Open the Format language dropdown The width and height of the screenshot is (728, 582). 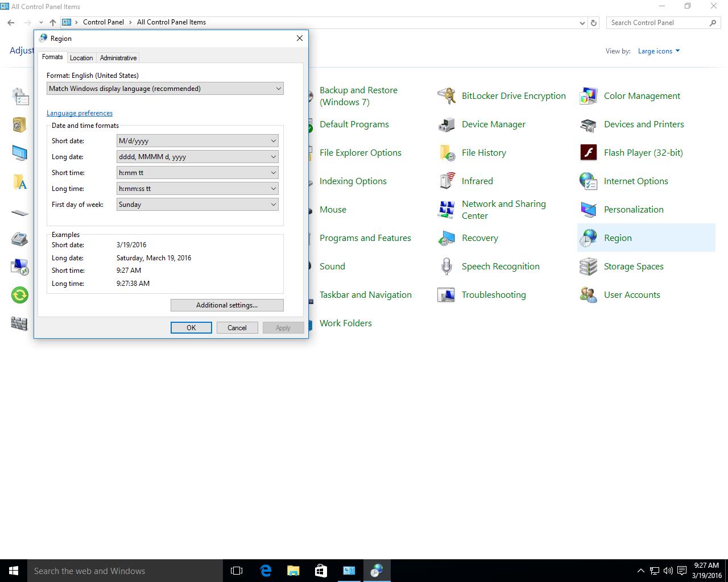[165, 89]
